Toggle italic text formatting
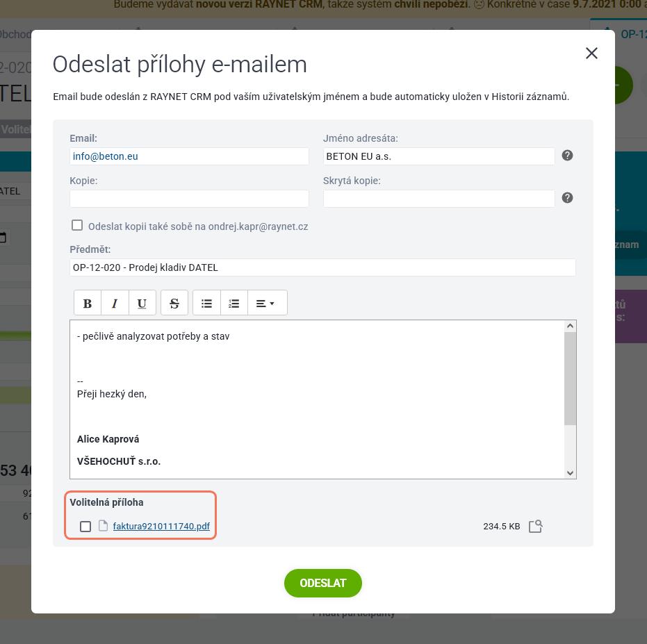The height and width of the screenshot is (644, 647). [115, 303]
